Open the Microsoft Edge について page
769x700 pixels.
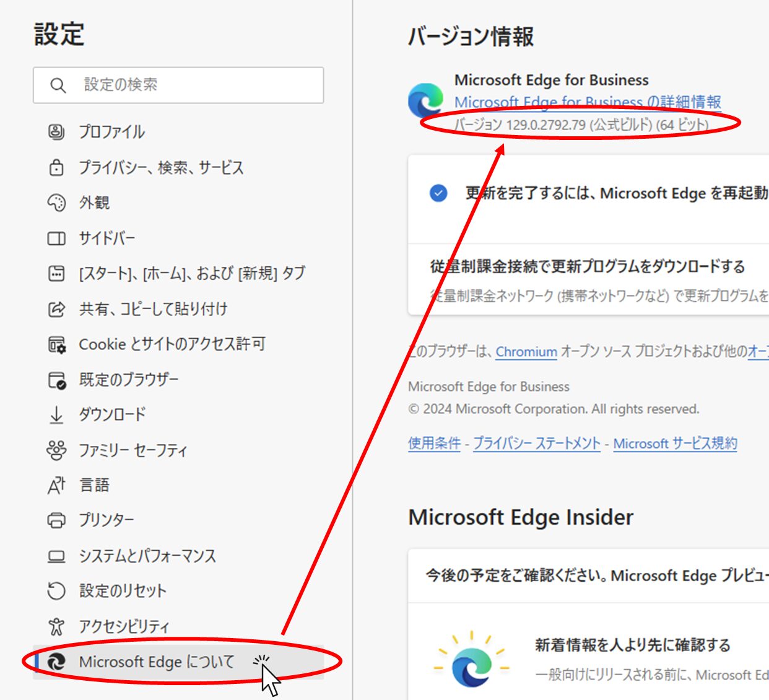(x=157, y=662)
